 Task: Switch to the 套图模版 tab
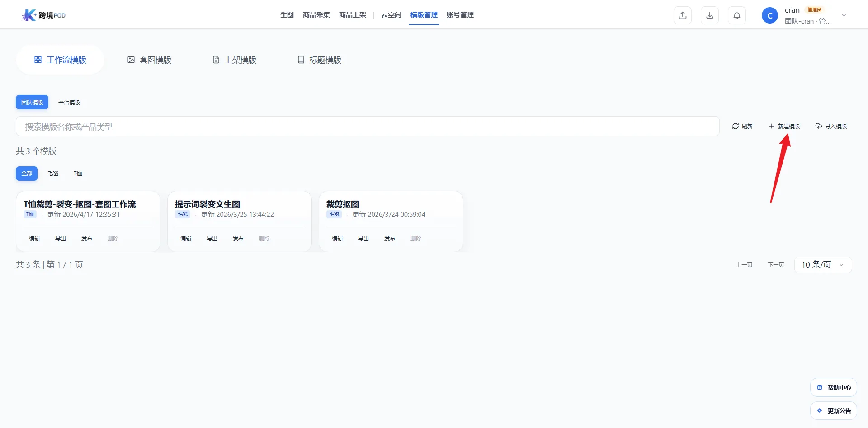150,60
